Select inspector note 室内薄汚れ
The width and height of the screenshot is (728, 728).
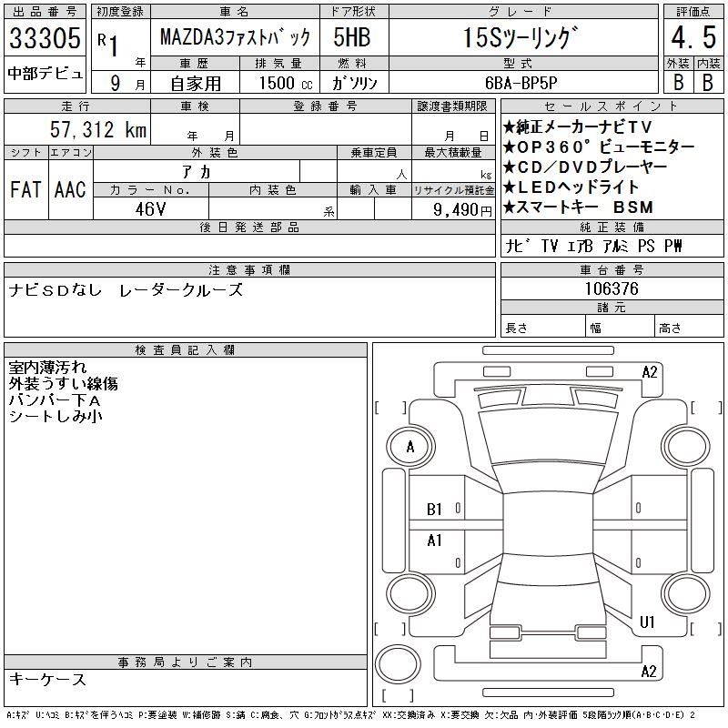pos(47,368)
